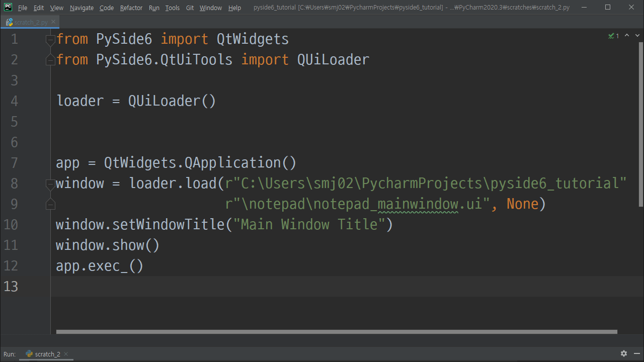Viewport: 644px width, 362px height.
Task: Open the File menu
Action: point(23,8)
